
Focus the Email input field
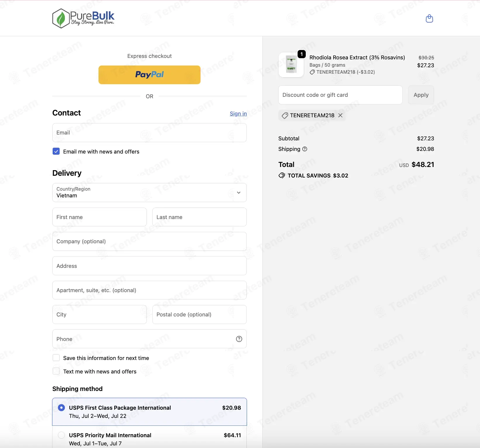coord(149,132)
